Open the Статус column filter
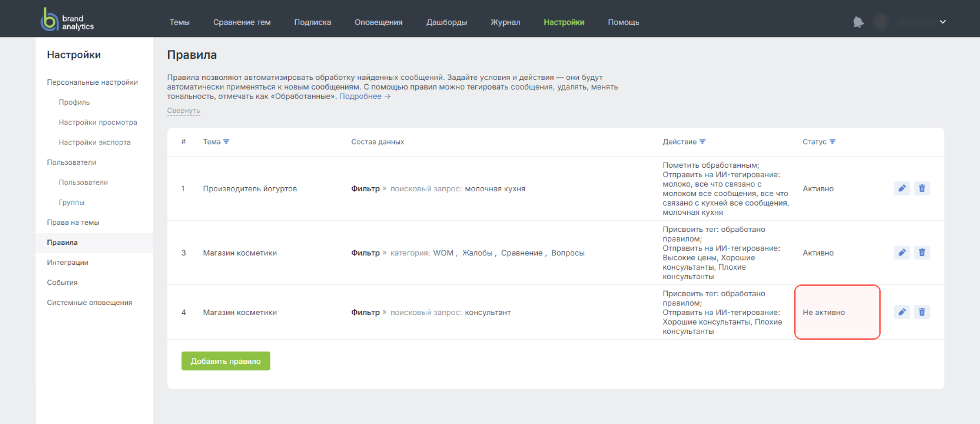Screen dimensions: 980x424 tap(833, 141)
